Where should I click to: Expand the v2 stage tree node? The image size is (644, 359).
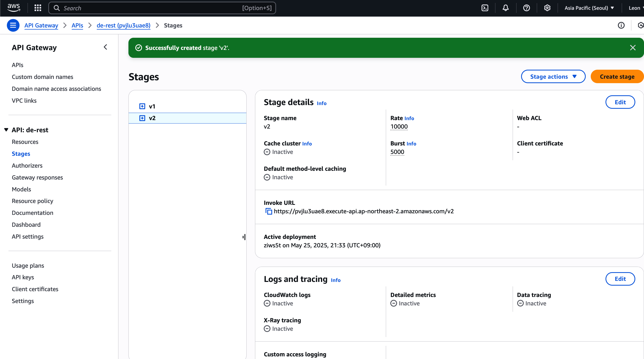pos(142,118)
